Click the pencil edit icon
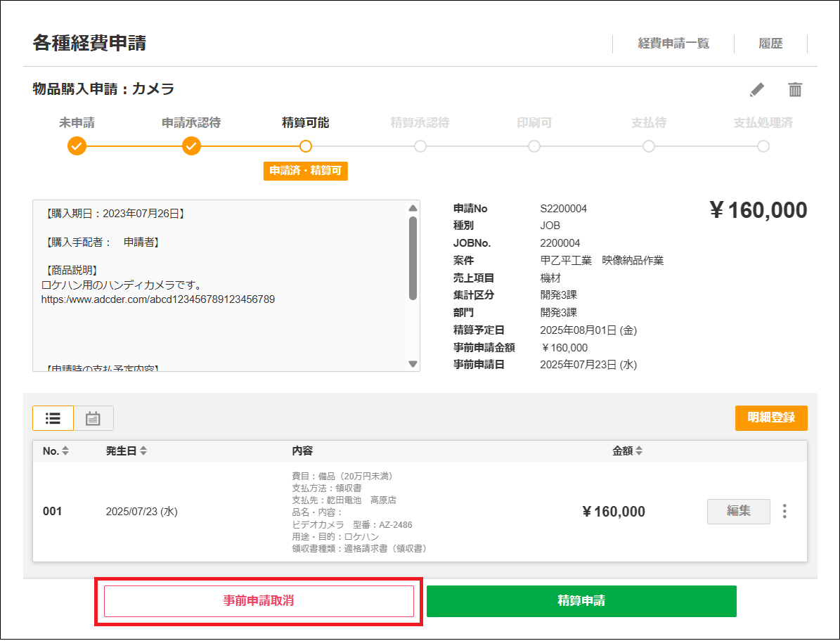 click(x=756, y=90)
